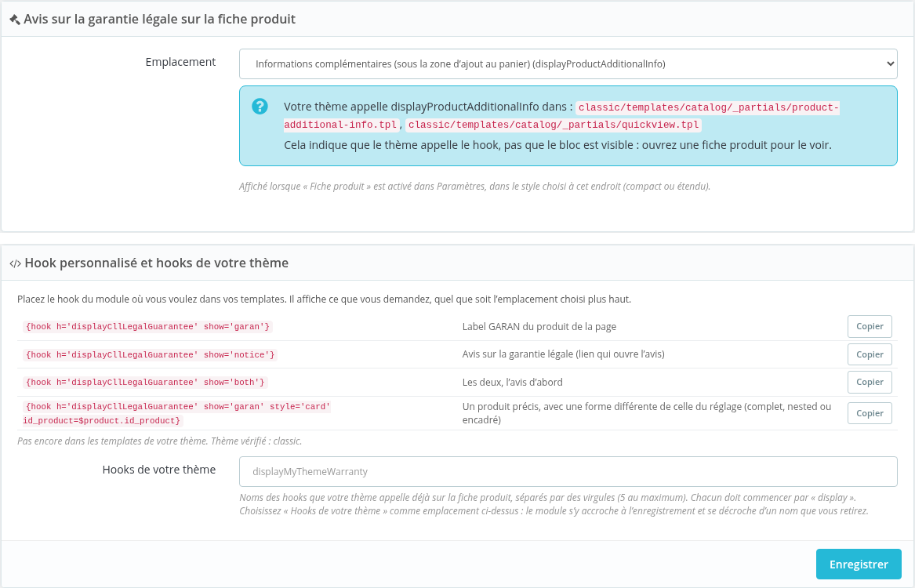
Task: Click the code brackets icon beside Hook personnalisé
Action: (x=15, y=263)
